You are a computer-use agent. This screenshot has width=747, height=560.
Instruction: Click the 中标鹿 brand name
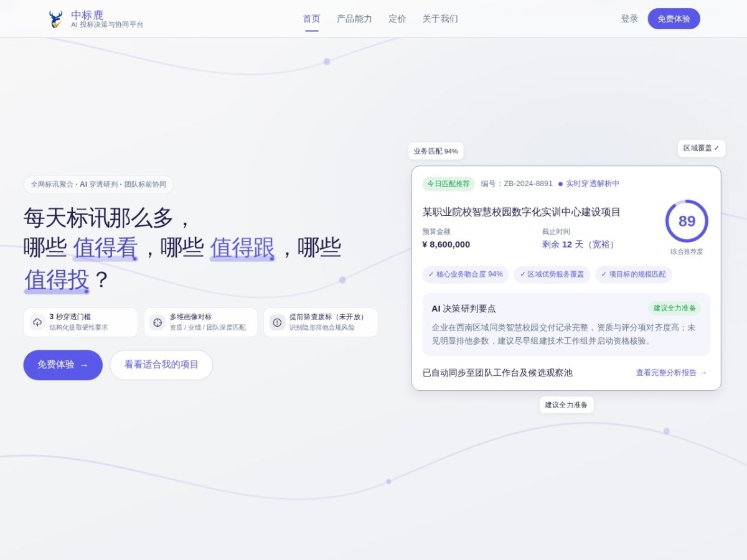click(87, 14)
